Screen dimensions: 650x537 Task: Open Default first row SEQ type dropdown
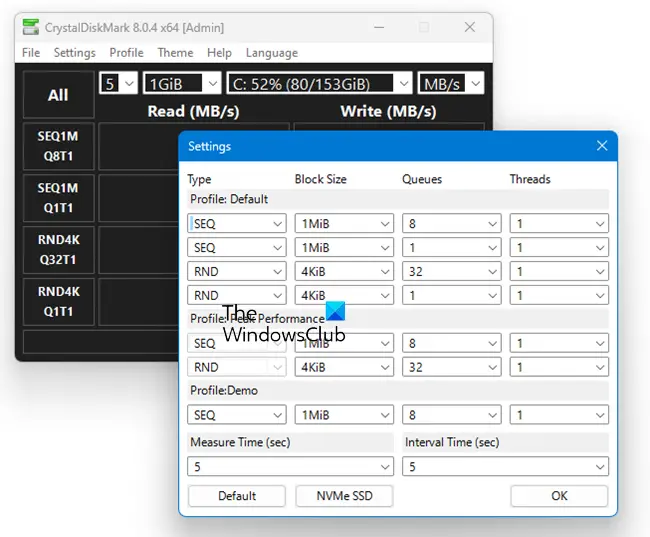237,224
